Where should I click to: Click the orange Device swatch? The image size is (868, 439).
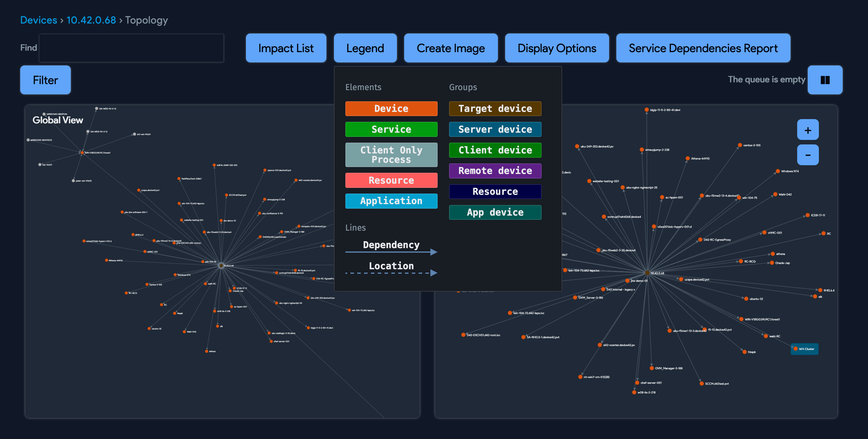point(391,109)
